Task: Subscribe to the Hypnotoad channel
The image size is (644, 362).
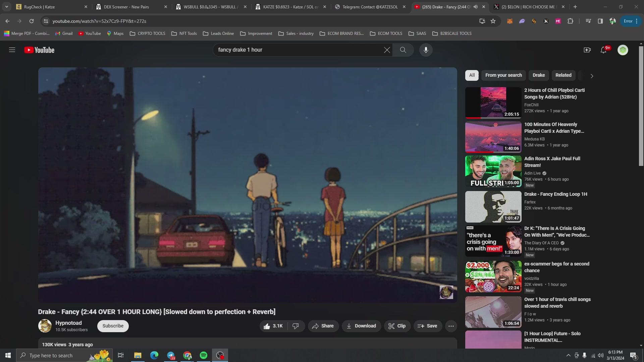Action: click(x=113, y=326)
